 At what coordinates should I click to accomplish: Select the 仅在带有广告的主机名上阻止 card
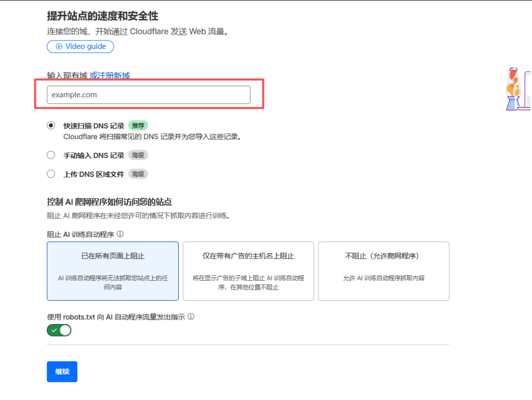tap(248, 270)
